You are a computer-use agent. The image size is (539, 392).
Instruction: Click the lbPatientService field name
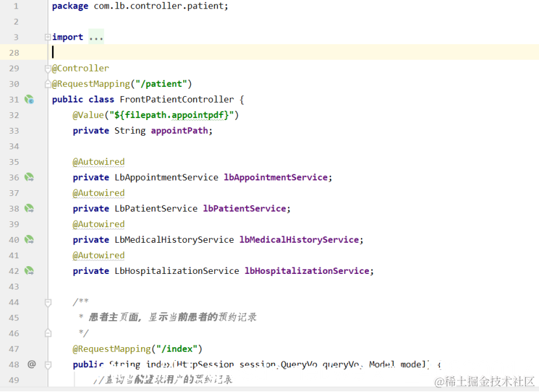pyautogui.click(x=244, y=208)
